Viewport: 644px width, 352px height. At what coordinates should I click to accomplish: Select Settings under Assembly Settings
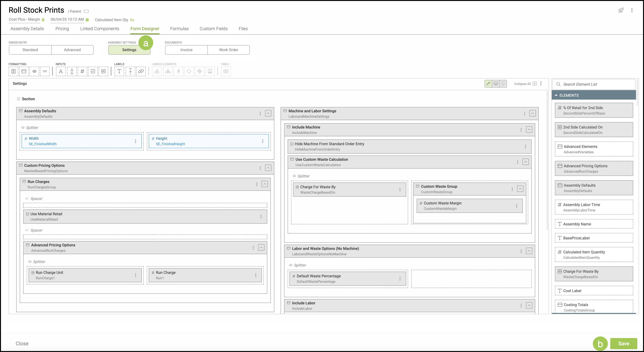pyautogui.click(x=129, y=50)
